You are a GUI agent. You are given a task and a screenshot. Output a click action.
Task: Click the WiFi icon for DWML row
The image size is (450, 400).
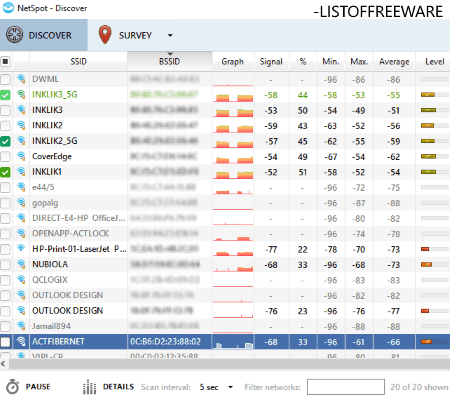coord(21,79)
